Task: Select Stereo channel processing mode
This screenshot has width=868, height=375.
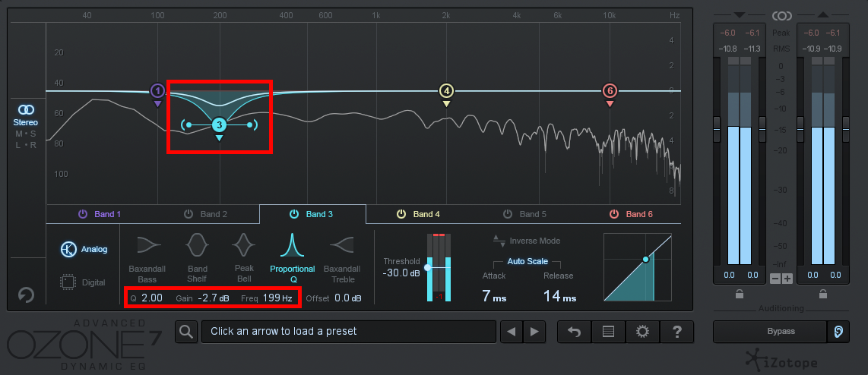Action: point(26,115)
